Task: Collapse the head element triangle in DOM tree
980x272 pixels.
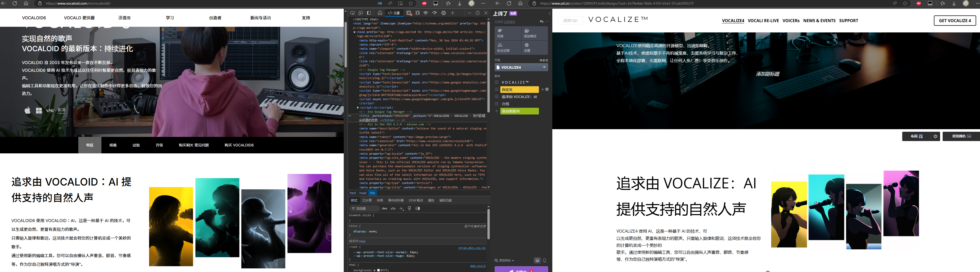Action: point(355,32)
